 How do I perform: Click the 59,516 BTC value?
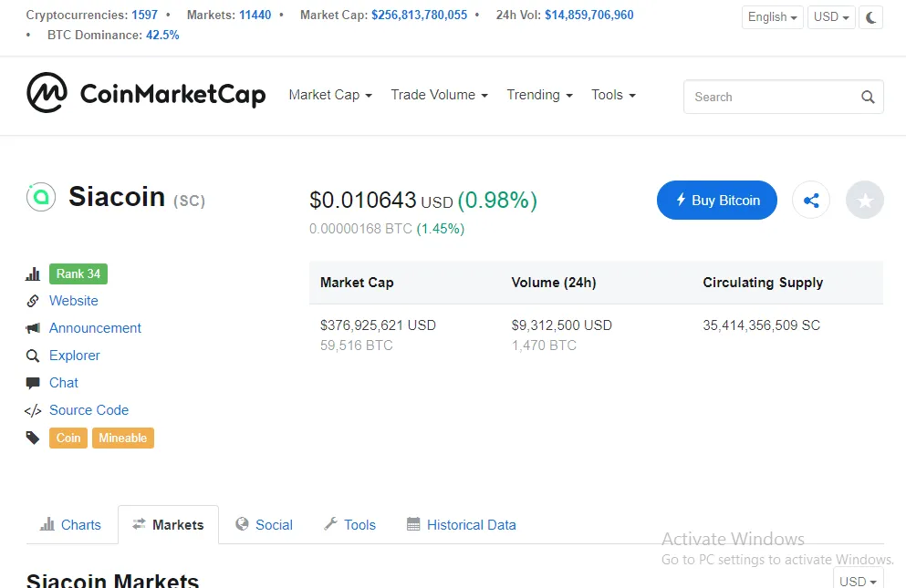coord(357,346)
